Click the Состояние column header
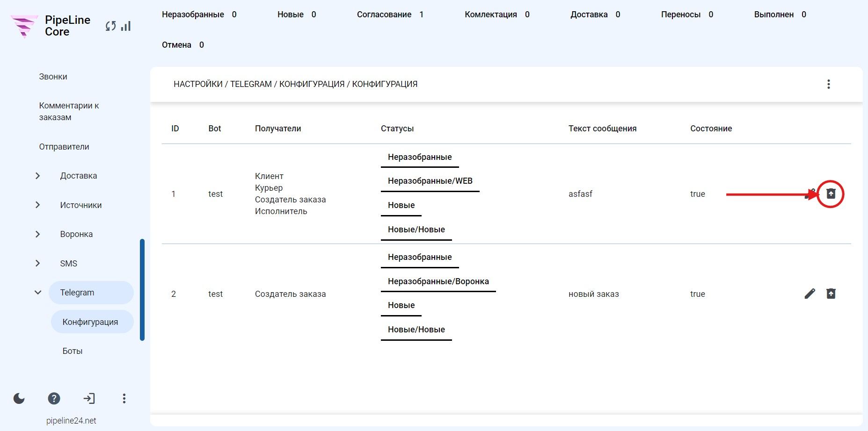Image resolution: width=868 pixels, height=431 pixels. tap(711, 129)
